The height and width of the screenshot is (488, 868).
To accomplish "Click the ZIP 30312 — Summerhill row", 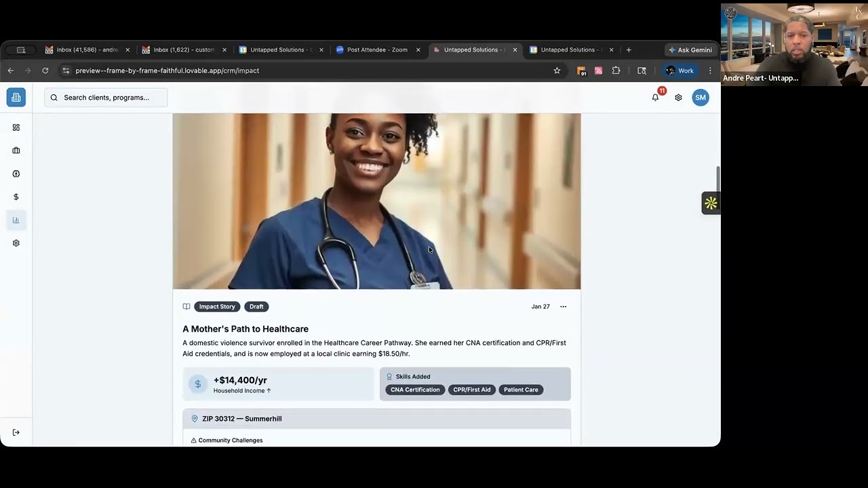I will (376, 419).
